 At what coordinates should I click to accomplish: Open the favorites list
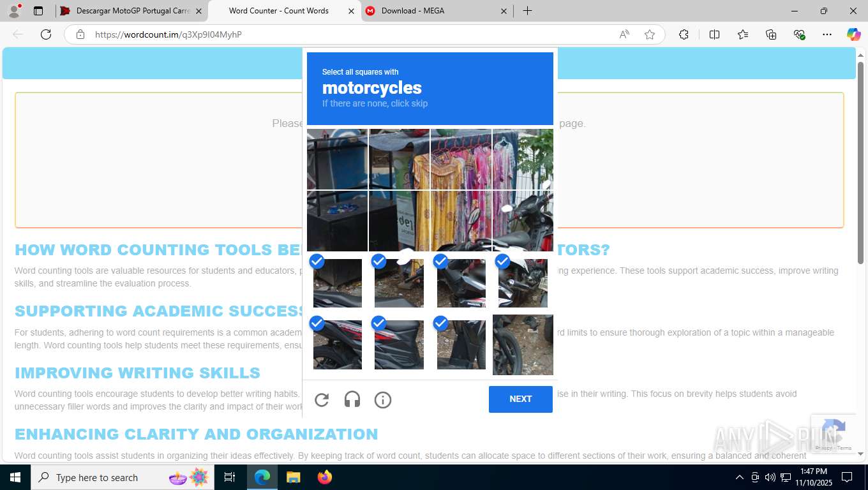click(x=743, y=34)
